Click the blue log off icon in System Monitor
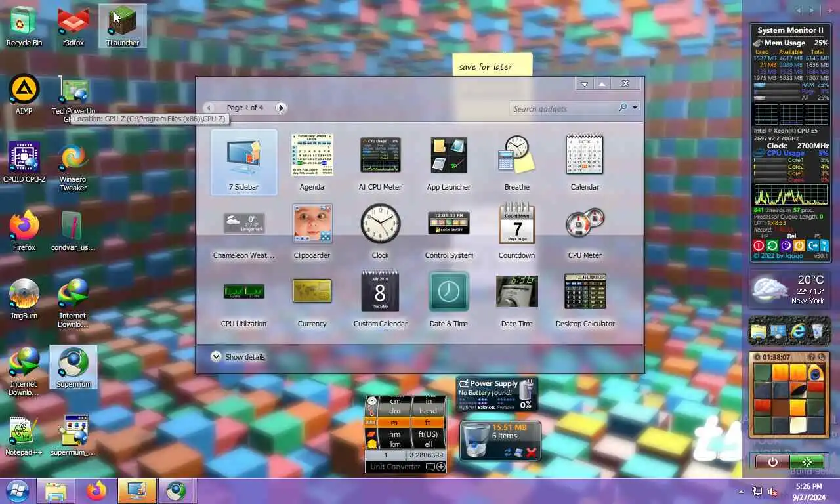The image size is (840, 504). (x=812, y=245)
